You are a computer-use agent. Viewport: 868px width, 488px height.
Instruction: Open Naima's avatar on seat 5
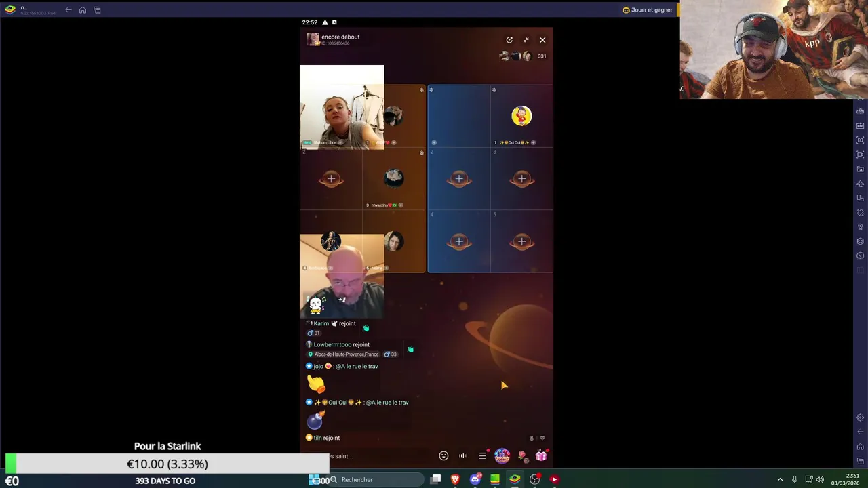394,241
